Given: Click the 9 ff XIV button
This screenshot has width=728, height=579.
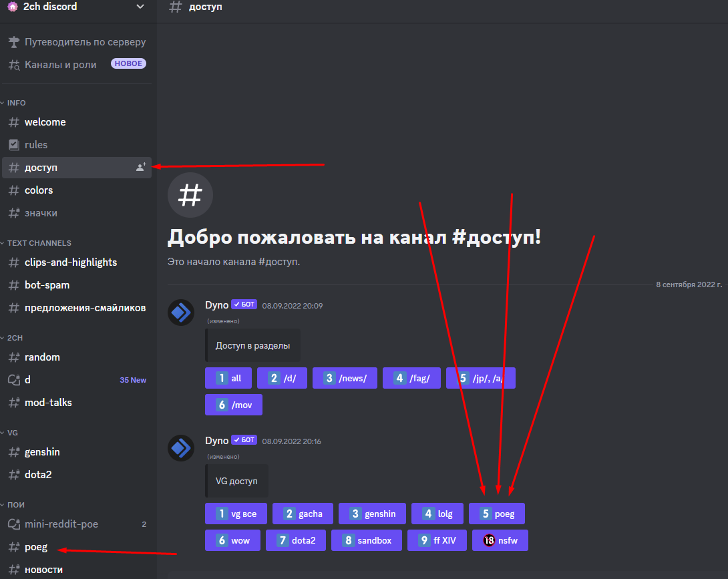Looking at the screenshot, I should pos(437,540).
